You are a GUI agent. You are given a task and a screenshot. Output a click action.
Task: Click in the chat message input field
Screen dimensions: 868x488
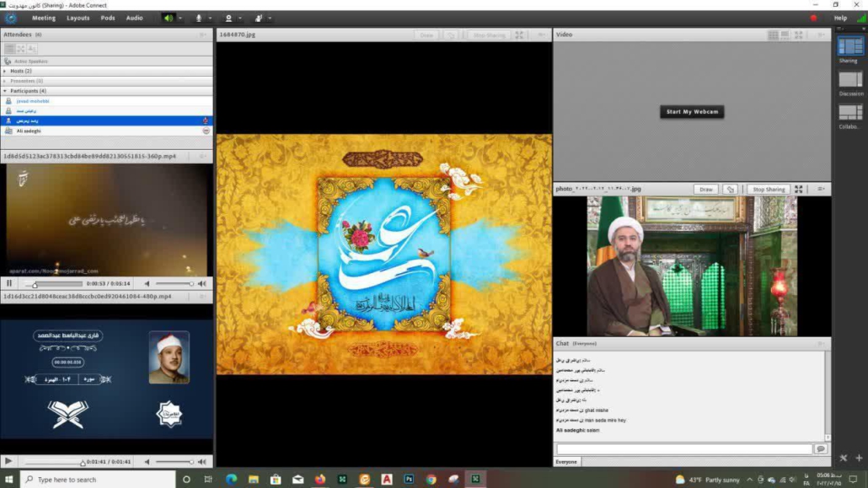coord(684,449)
